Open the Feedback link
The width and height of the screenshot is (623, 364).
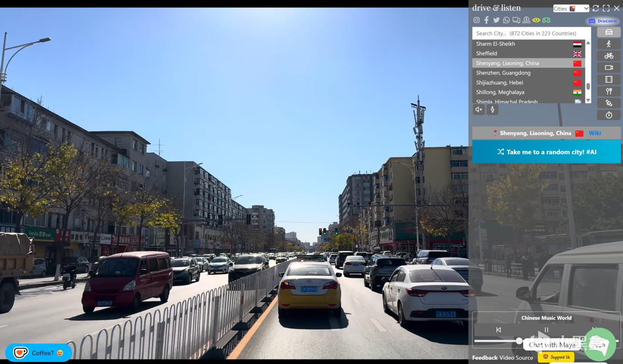click(x=485, y=358)
